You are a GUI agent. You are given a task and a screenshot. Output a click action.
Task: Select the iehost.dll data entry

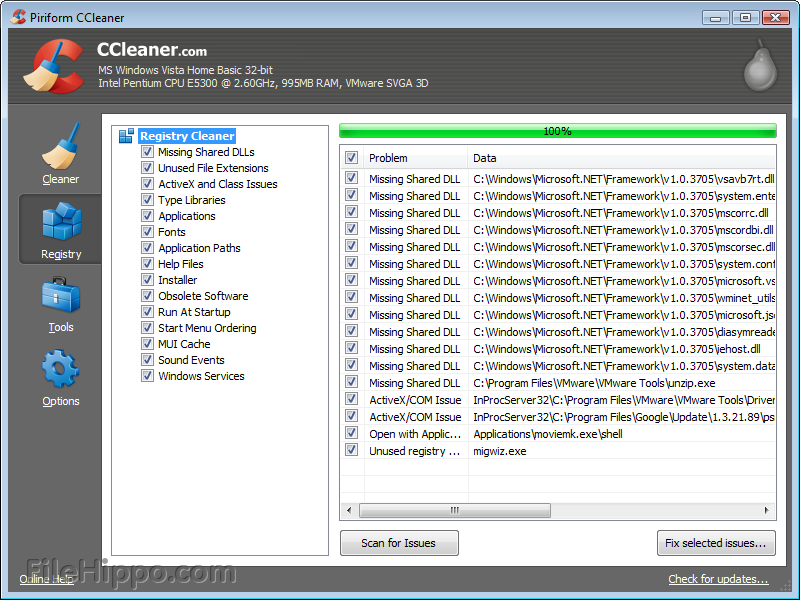pos(617,349)
